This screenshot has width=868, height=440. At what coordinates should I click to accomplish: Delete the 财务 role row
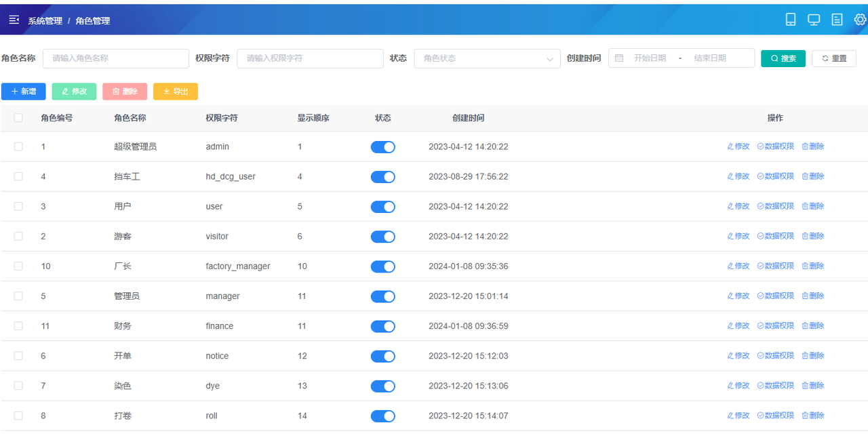coord(813,325)
